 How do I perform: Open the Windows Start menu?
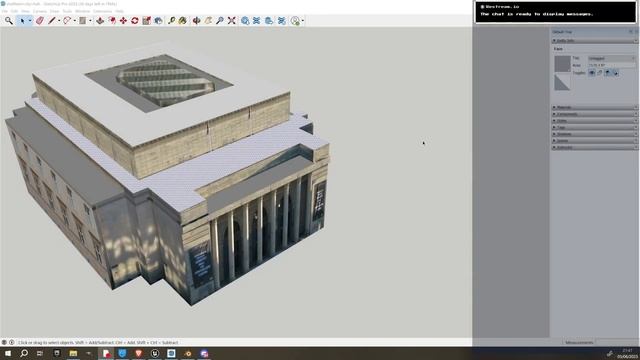[x=8, y=353]
